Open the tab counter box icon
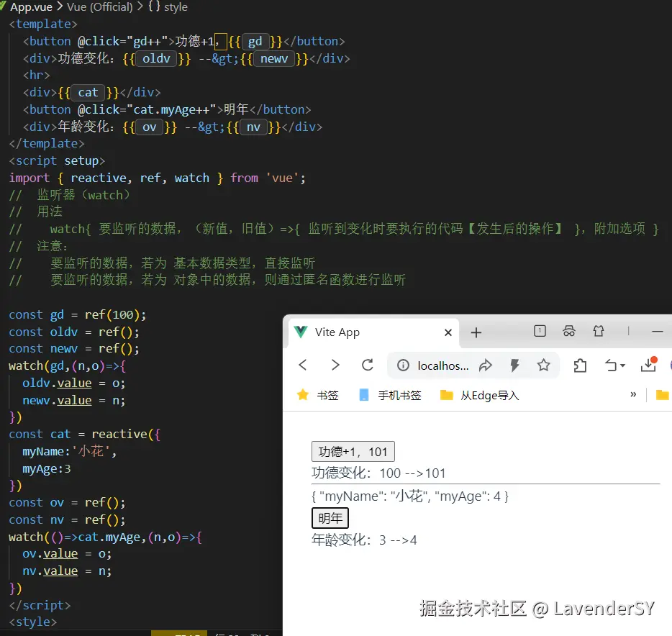Screen dimensions: 672x636 540,331
